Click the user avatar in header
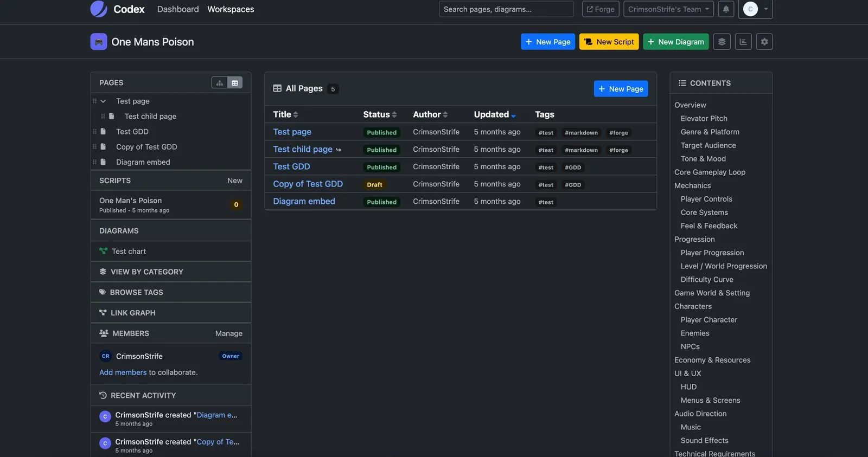The image size is (868, 457). (750, 9)
